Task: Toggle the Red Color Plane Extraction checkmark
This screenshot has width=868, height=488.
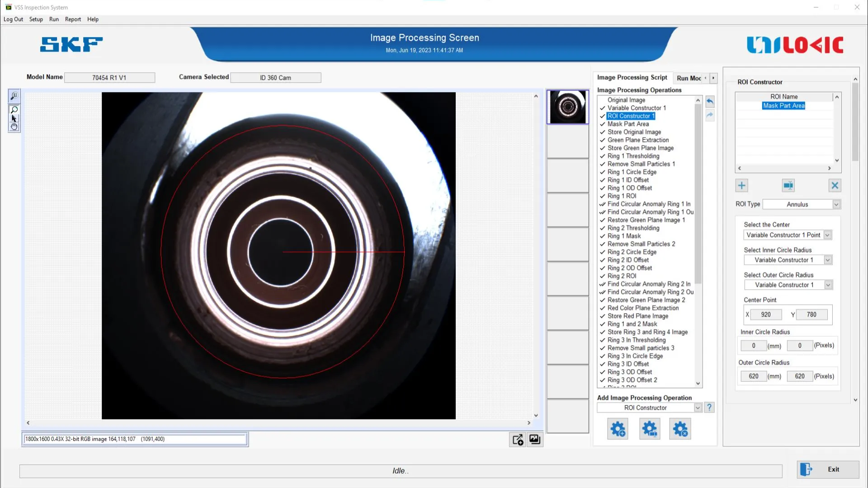Action: click(602, 308)
